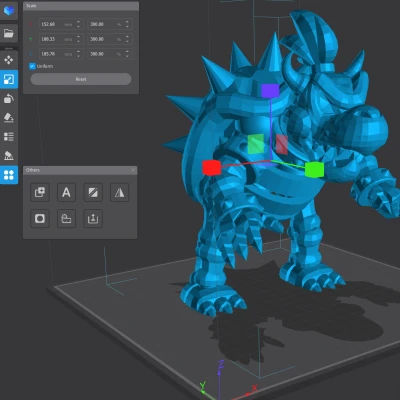Click the blue cube application logo

pos(9,10)
